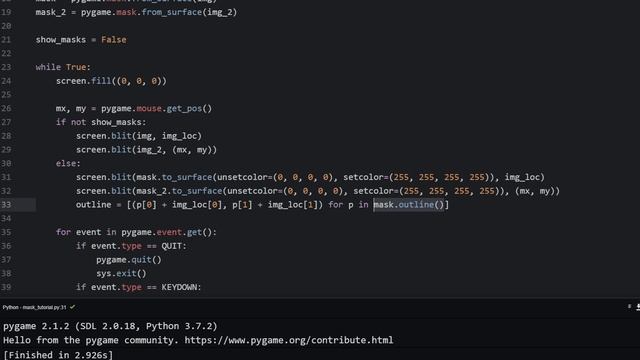Click 'KEYDOWN' constant on line 39
640x360 pixels.
tap(179, 287)
